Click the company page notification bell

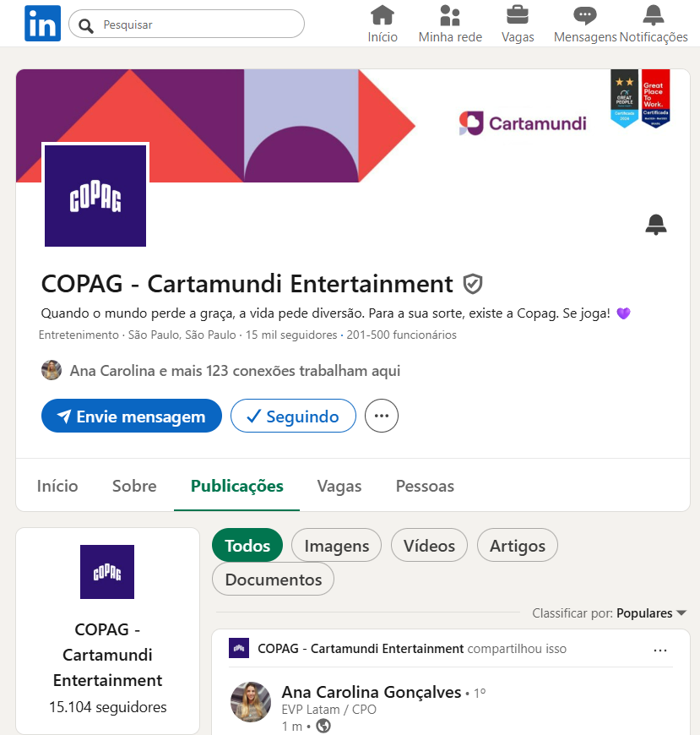pos(656,225)
